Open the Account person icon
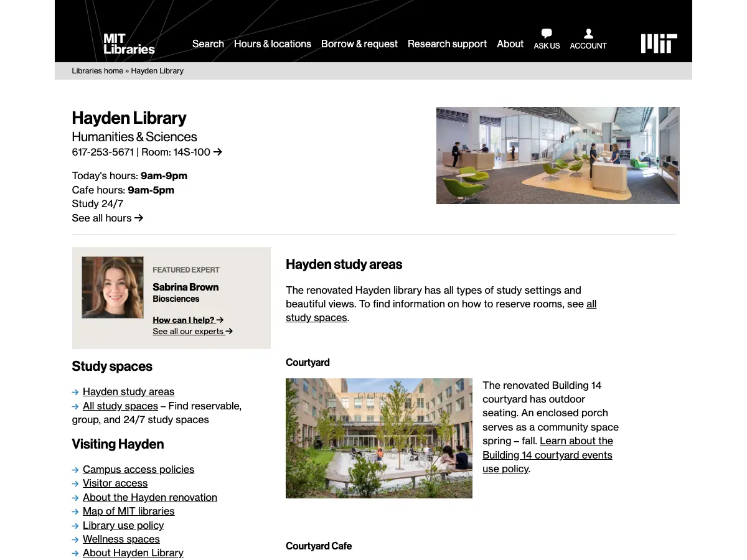Image resolution: width=747 pixels, height=560 pixels. [588, 34]
